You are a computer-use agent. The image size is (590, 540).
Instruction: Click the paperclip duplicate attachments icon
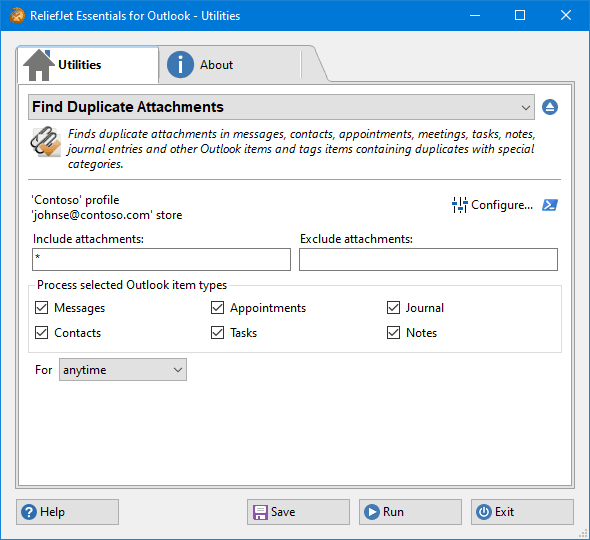[46, 142]
